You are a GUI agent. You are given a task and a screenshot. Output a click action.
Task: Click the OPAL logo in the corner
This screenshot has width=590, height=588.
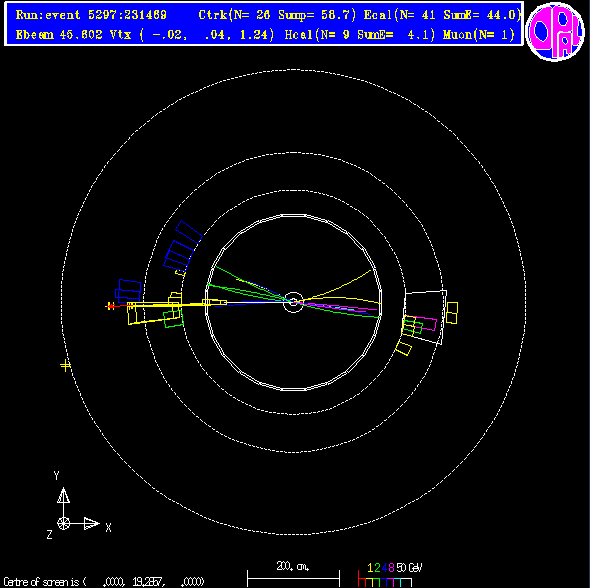555,32
